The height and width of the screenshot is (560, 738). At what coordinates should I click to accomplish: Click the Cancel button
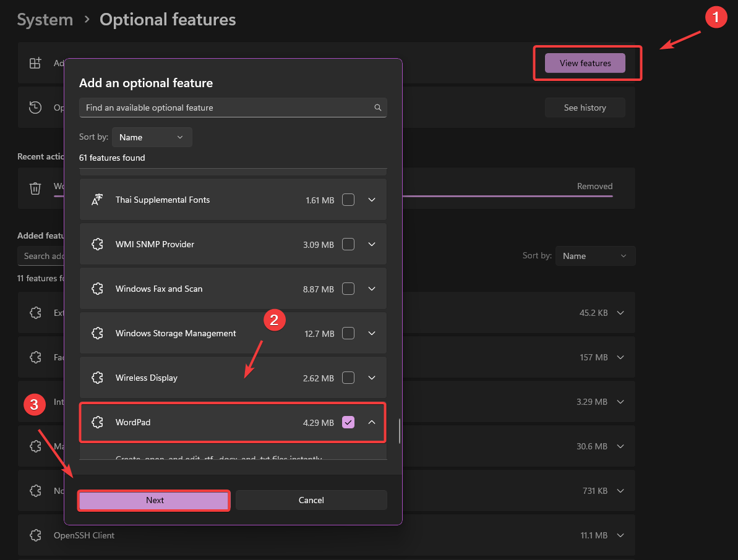click(x=311, y=500)
